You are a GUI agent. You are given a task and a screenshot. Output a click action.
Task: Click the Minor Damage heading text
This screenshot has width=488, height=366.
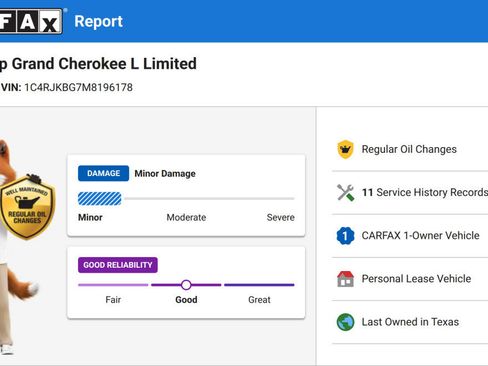click(x=165, y=174)
